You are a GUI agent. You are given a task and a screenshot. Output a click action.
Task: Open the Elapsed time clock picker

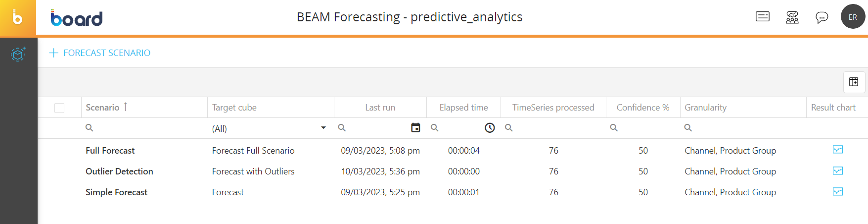490,128
